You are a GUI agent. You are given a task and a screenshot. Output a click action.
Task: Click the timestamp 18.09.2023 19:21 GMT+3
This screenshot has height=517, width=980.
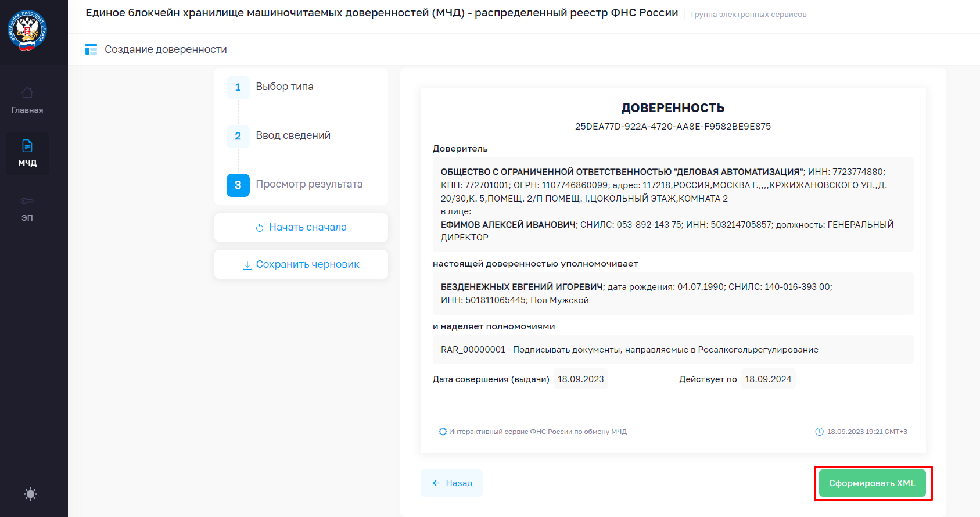[x=867, y=432]
